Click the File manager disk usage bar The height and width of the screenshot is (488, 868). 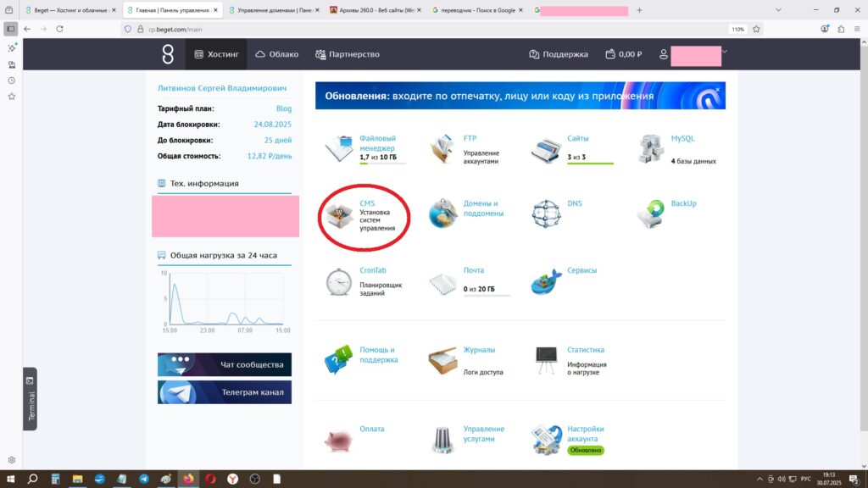pos(382,164)
